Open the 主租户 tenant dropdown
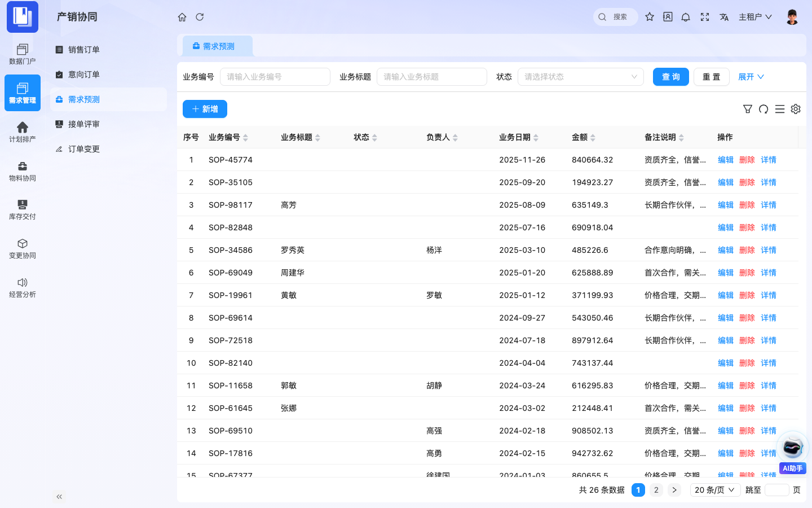812x508 pixels. tap(755, 17)
